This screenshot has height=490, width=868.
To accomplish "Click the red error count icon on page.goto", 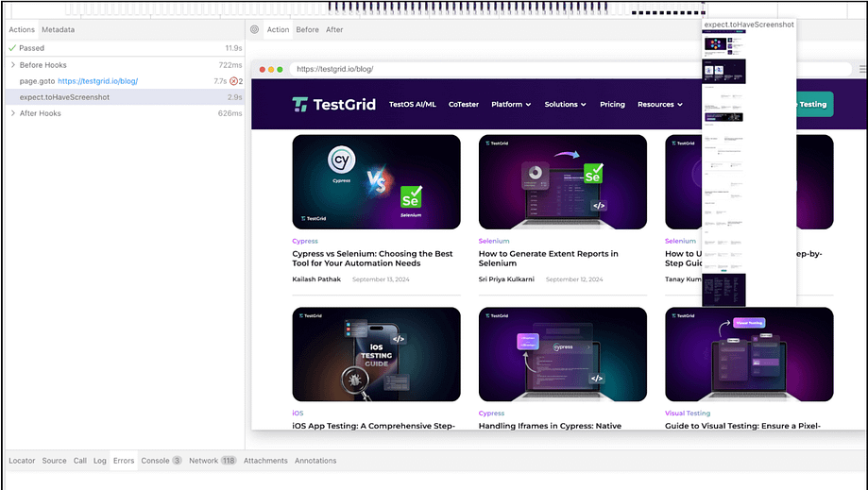I will click(233, 81).
